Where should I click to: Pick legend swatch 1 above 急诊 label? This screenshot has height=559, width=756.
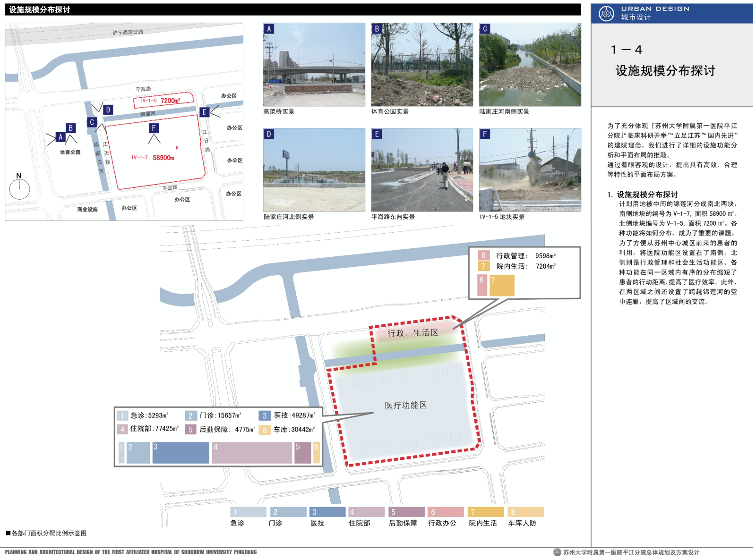point(249,512)
